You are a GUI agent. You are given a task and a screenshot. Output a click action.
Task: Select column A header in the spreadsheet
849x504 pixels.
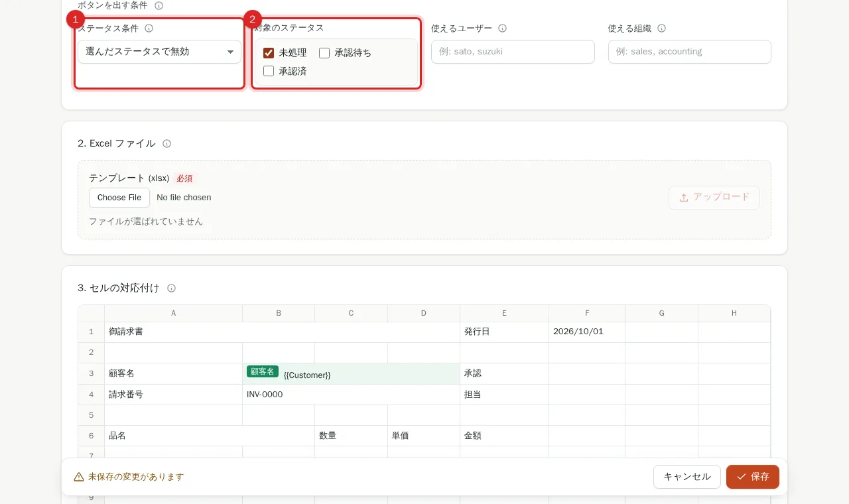tap(174, 314)
